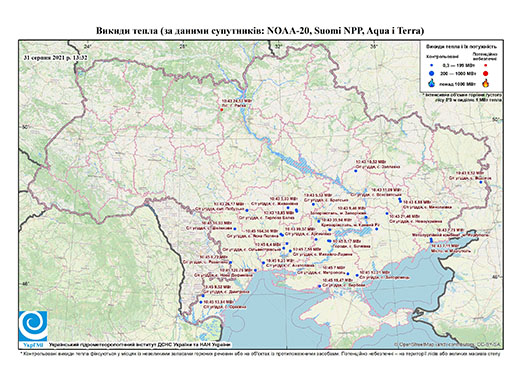The height and width of the screenshot is (368, 520).
Task: Click the blue marker labeled 19.52 MW
Action: [355, 171]
